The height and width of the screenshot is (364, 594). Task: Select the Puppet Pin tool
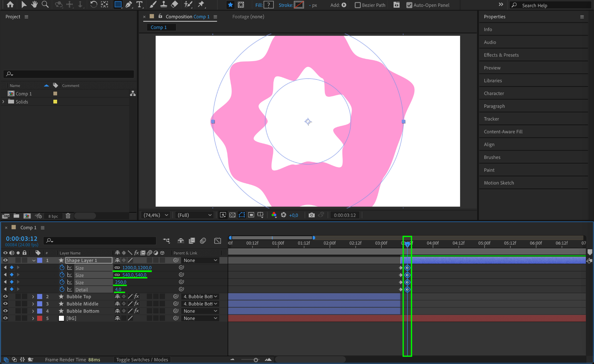201,4
